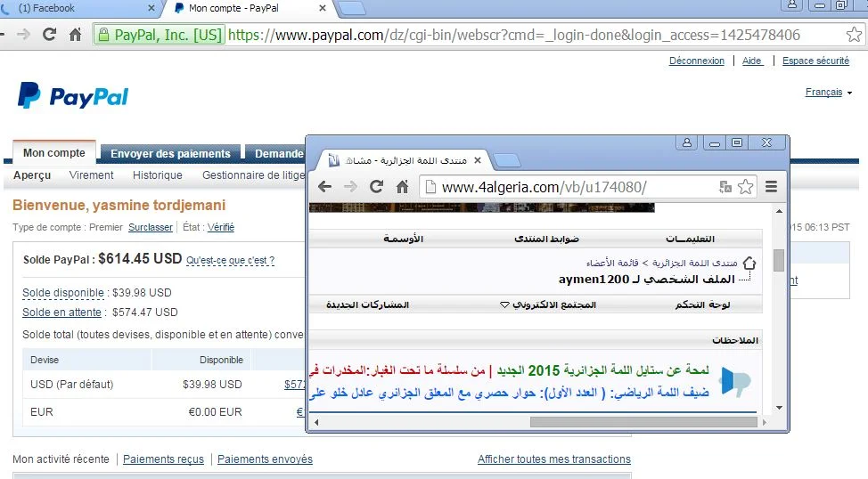Open لوحة التحكم control panel link

pyautogui.click(x=702, y=304)
